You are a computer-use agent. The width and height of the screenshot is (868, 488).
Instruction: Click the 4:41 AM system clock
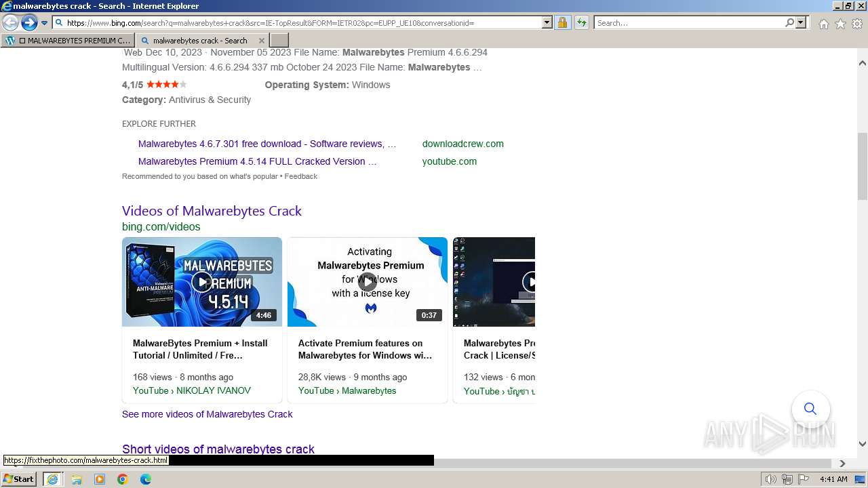833,479
